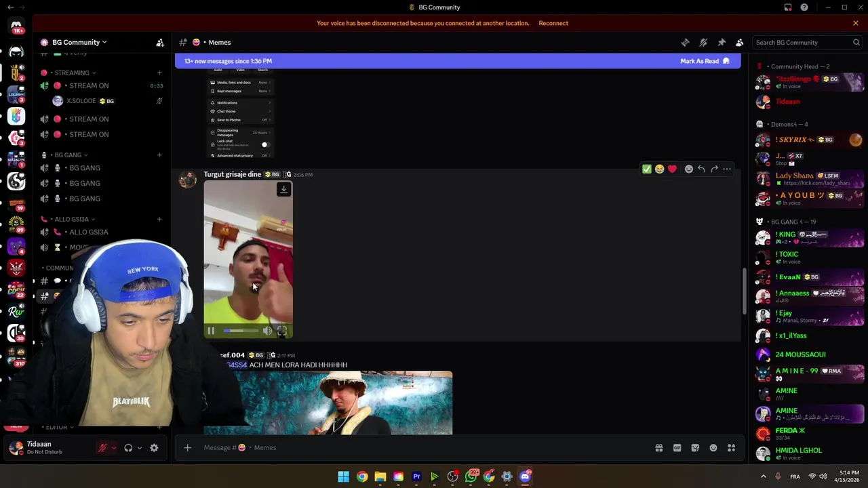Open GIF picker
The width and height of the screenshot is (868, 488).
(x=677, y=448)
